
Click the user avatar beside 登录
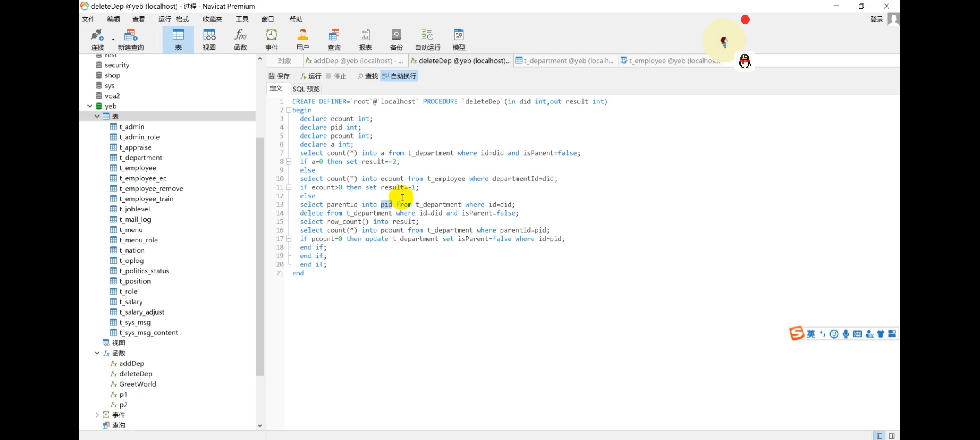coord(893,19)
